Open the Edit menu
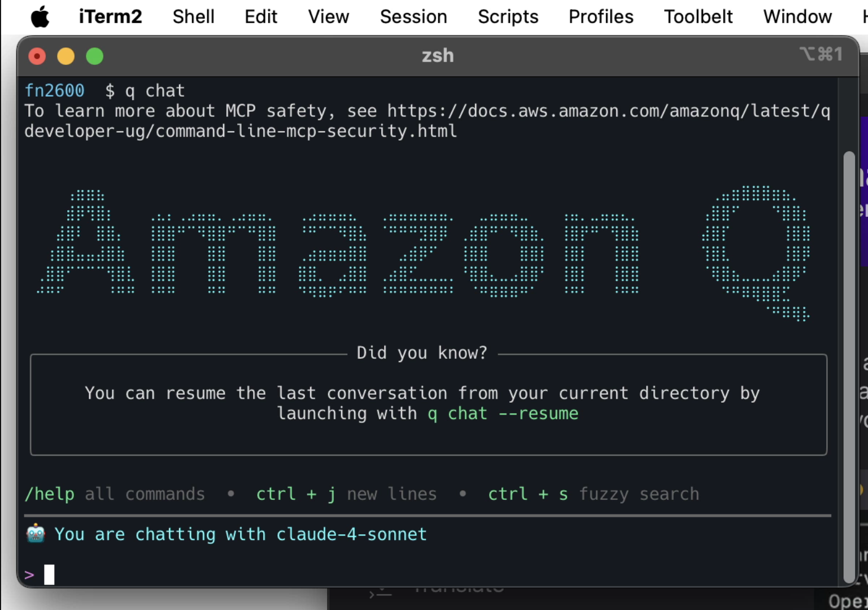 point(260,16)
